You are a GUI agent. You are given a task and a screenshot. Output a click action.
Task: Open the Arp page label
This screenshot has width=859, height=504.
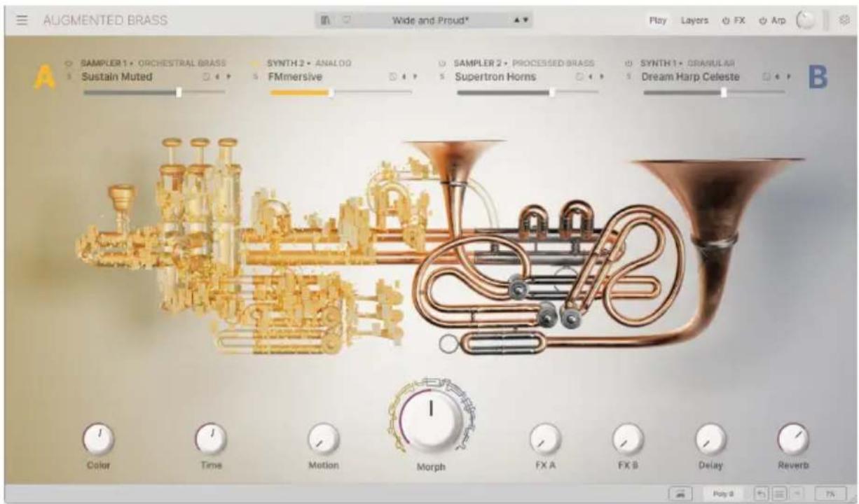click(x=778, y=21)
